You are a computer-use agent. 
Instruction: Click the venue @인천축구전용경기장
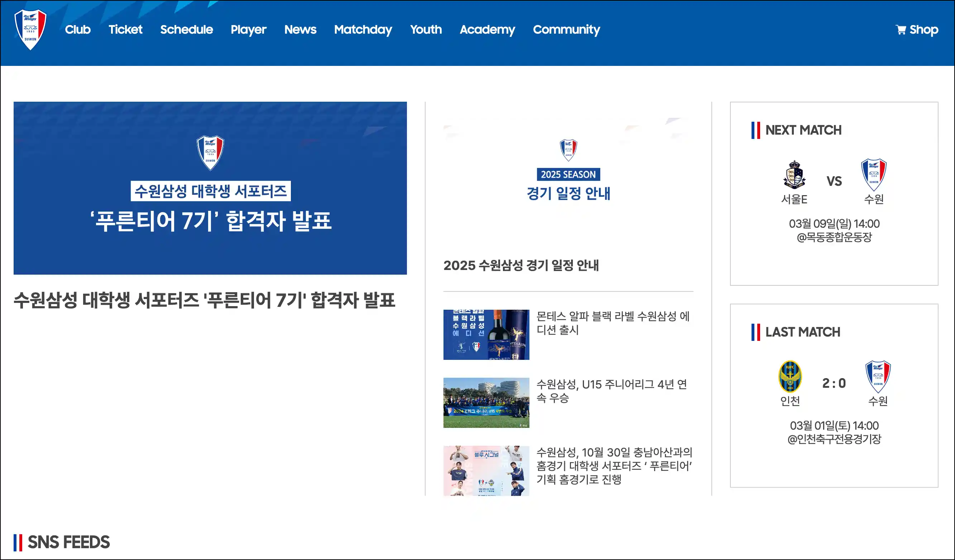(x=834, y=439)
